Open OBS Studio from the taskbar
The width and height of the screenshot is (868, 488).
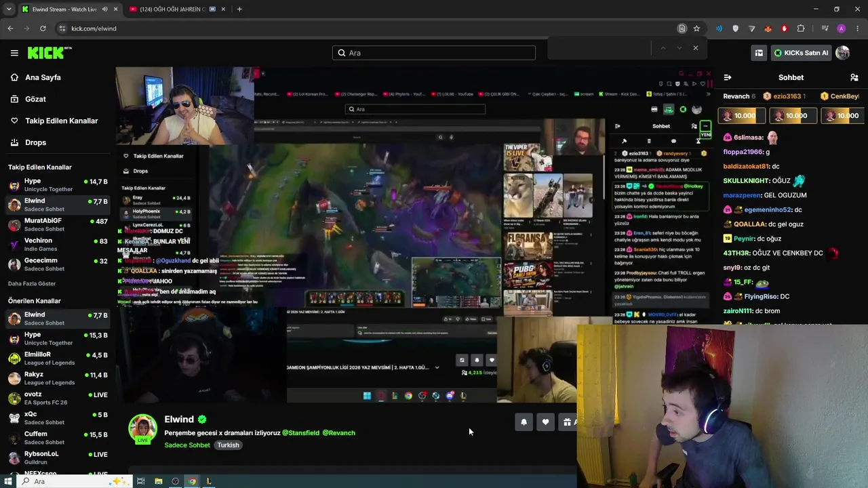tap(175, 481)
